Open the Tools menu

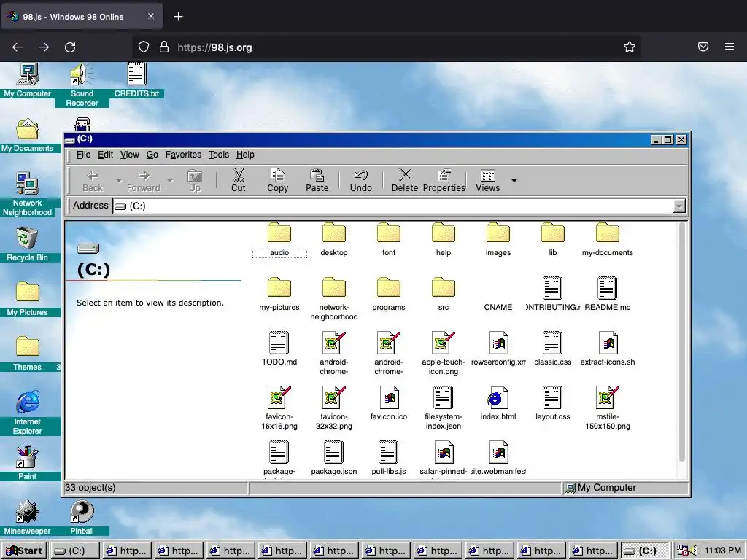(x=219, y=155)
